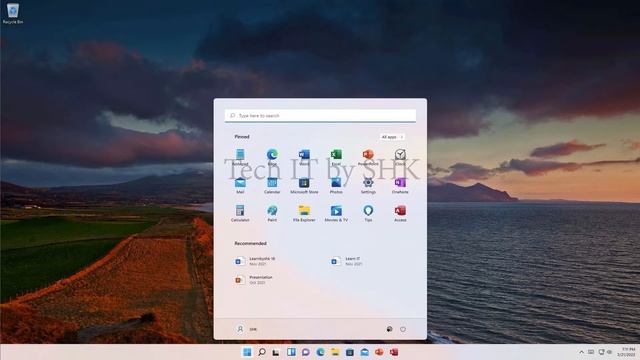
Task: Select the Recycle Bin desktop icon
Action: [13, 13]
